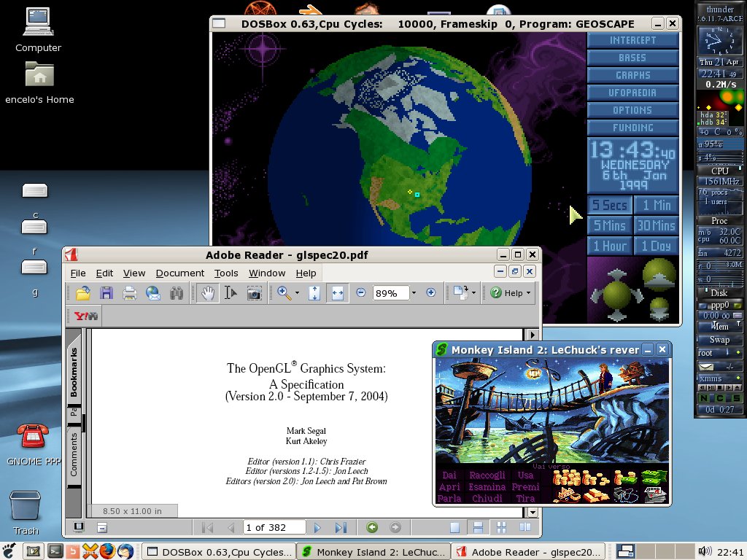
Task: Open the Edit menu in Adobe Reader
Action: 104,273
